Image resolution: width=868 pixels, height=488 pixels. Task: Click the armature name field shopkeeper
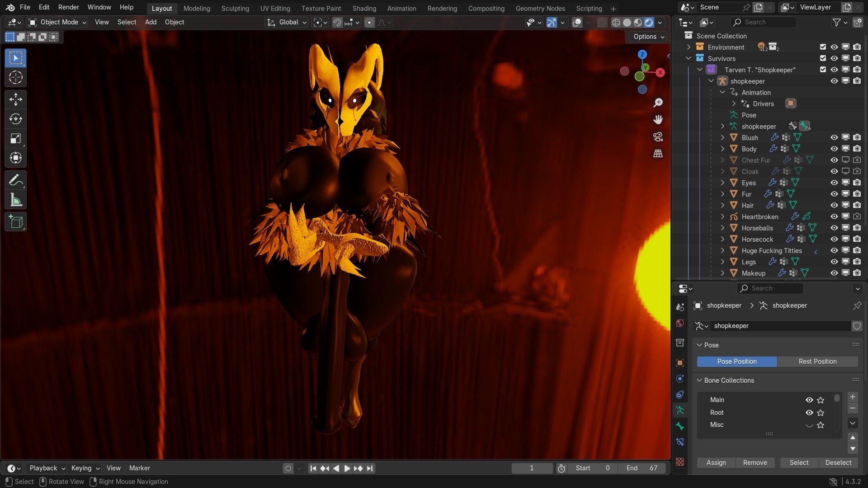(781, 326)
